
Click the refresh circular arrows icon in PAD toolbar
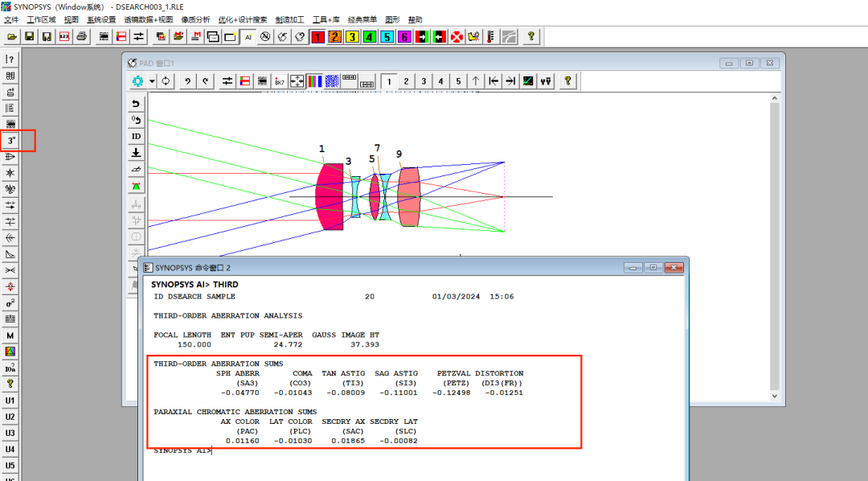(166, 81)
